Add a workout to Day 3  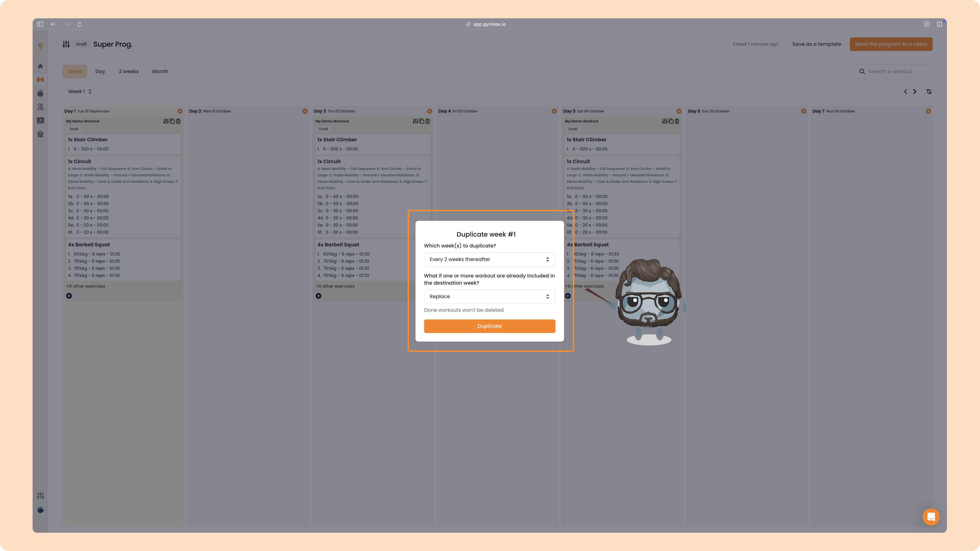pyautogui.click(x=430, y=111)
